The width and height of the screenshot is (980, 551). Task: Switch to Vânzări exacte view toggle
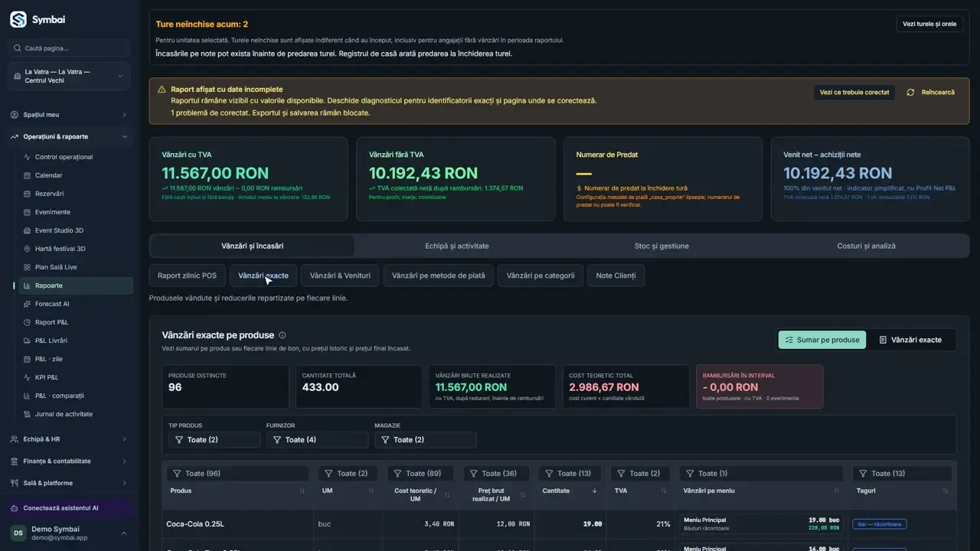910,340
